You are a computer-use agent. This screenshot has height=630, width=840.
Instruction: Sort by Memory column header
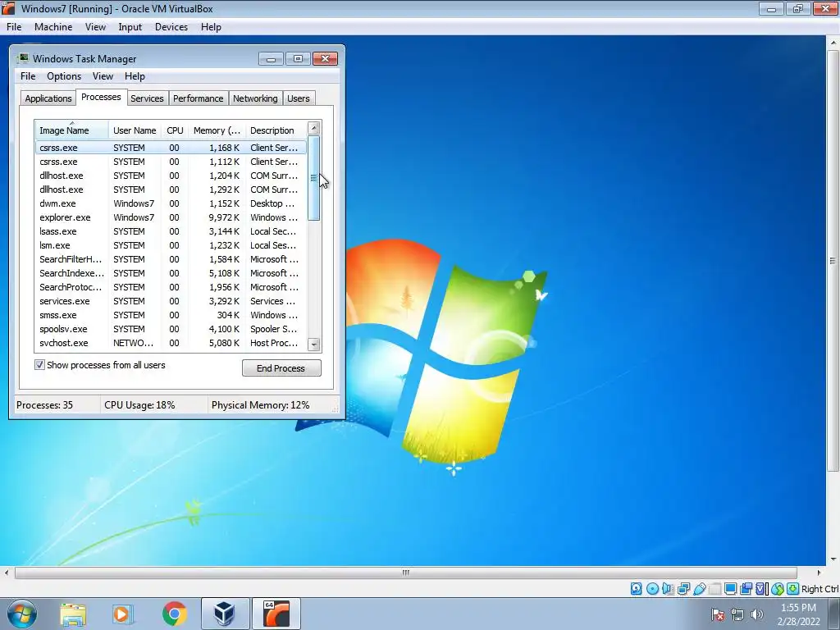(217, 130)
